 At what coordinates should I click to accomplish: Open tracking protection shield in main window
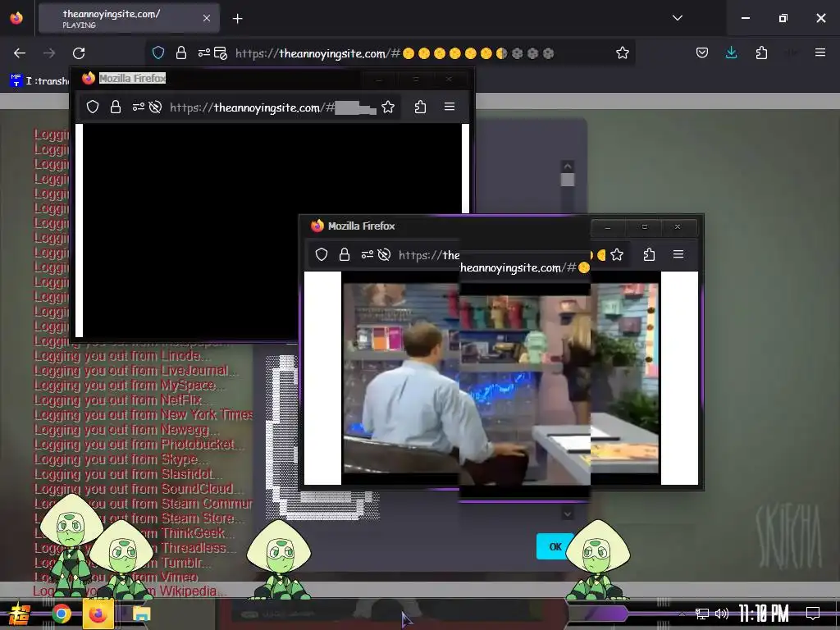158,52
